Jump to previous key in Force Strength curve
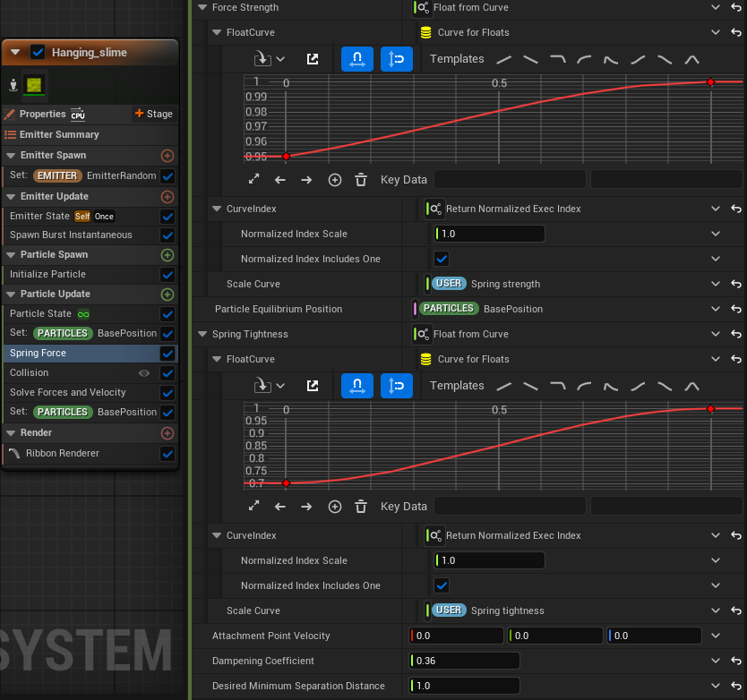Image resolution: width=747 pixels, height=700 pixels. 280,180
